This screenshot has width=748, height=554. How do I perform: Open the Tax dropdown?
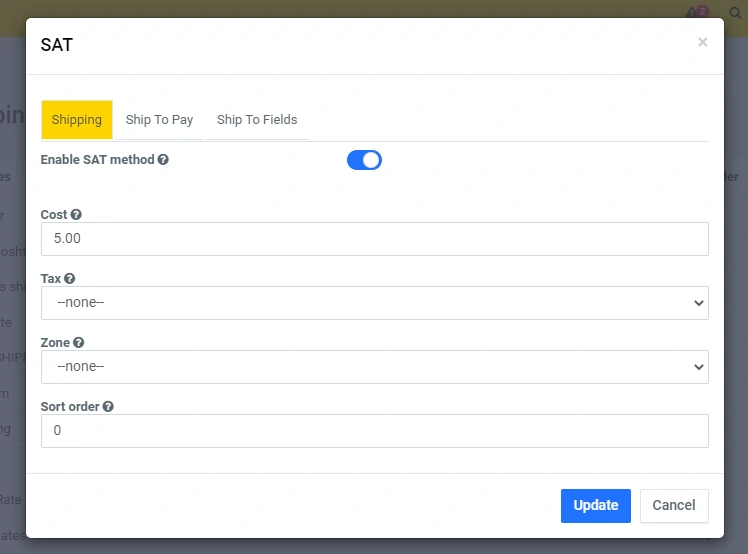[374, 303]
